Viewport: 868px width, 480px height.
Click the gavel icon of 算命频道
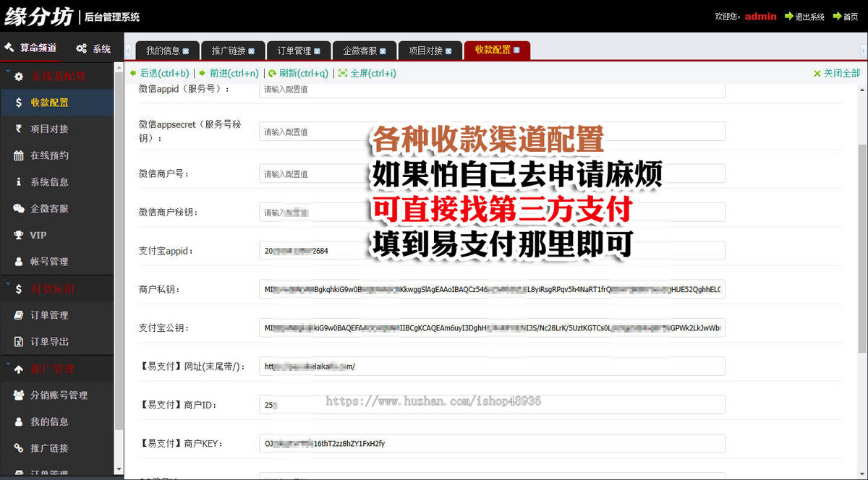9,48
